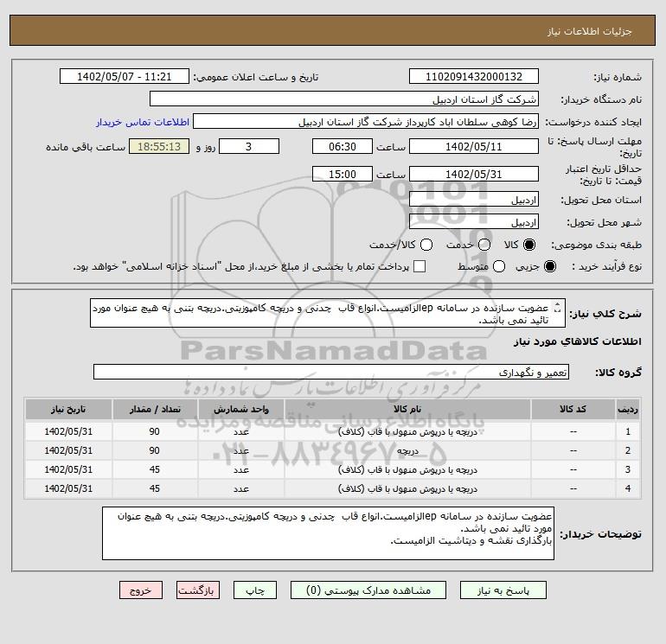
Task: Click the buyer organization name field
Action: (344, 99)
